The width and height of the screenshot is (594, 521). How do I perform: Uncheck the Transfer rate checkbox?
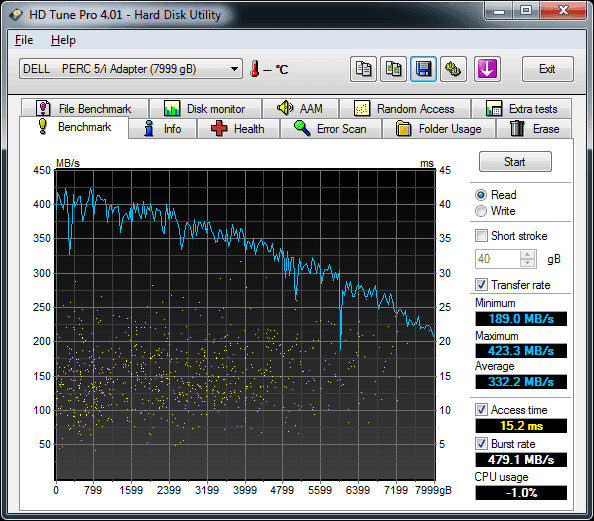pos(481,285)
